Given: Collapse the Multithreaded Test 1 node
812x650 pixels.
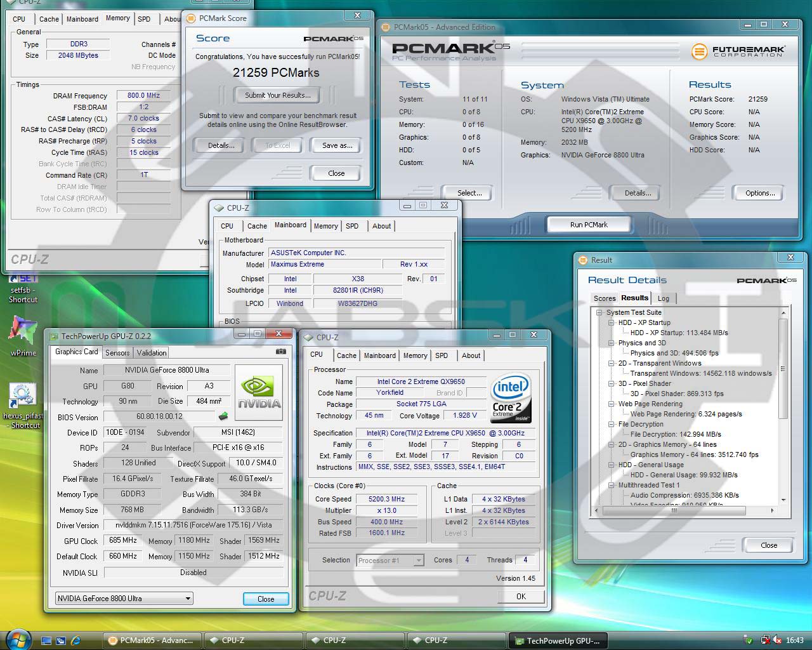Looking at the screenshot, I should coord(612,485).
